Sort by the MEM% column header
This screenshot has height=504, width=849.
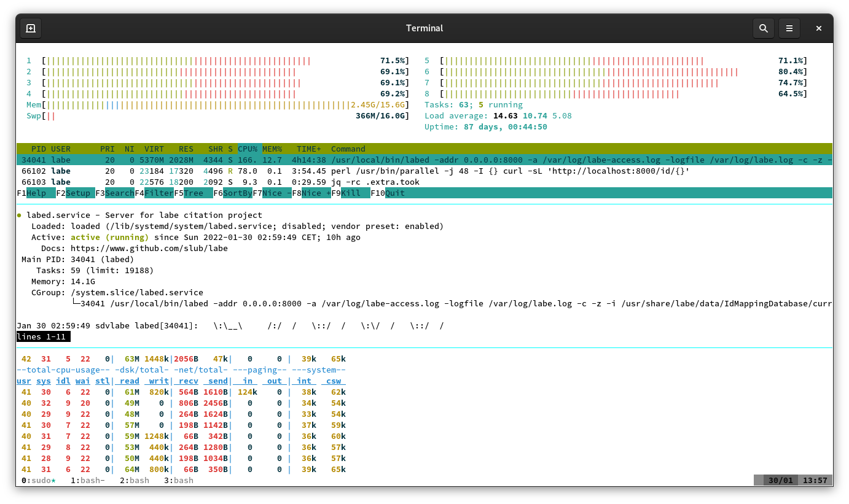[x=272, y=149]
